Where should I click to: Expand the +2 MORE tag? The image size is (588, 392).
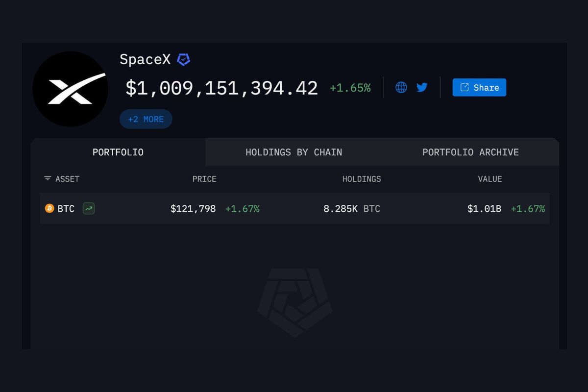tap(146, 119)
